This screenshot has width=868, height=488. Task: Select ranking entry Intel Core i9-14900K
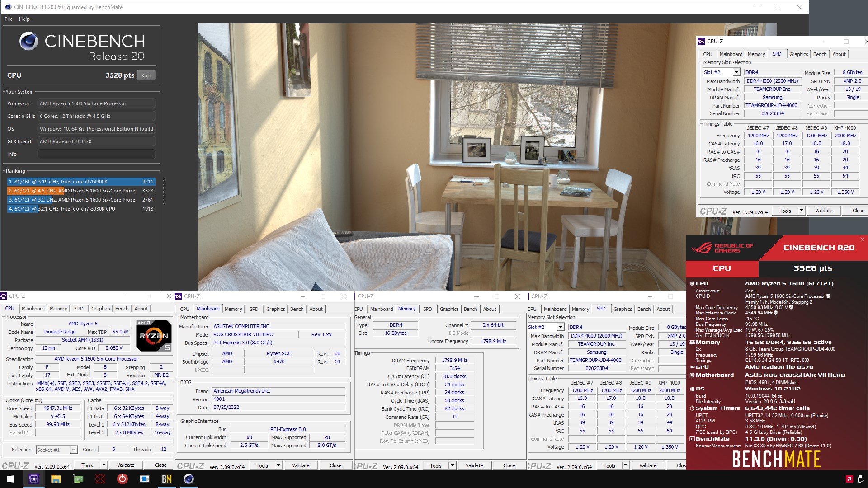tap(81, 182)
